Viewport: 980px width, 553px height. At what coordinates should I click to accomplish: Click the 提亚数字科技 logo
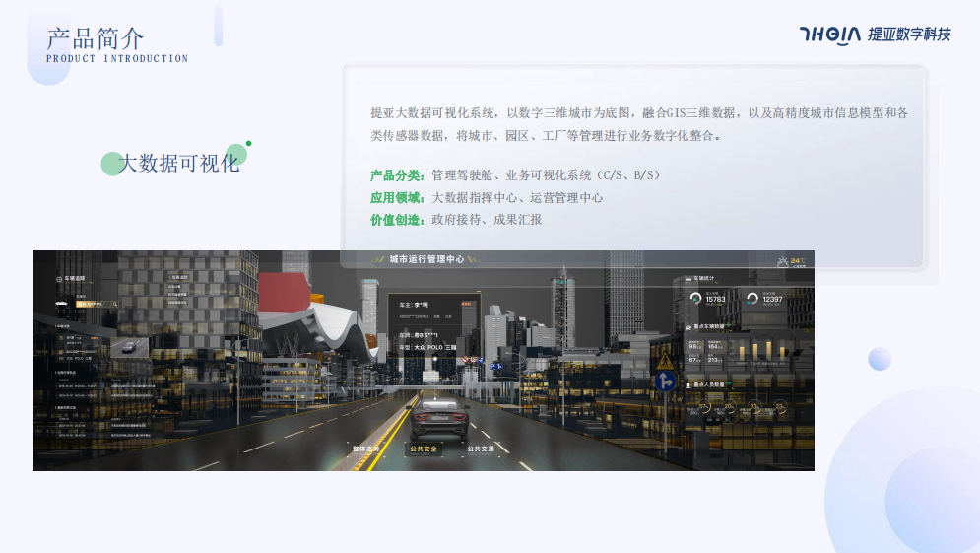(875, 35)
